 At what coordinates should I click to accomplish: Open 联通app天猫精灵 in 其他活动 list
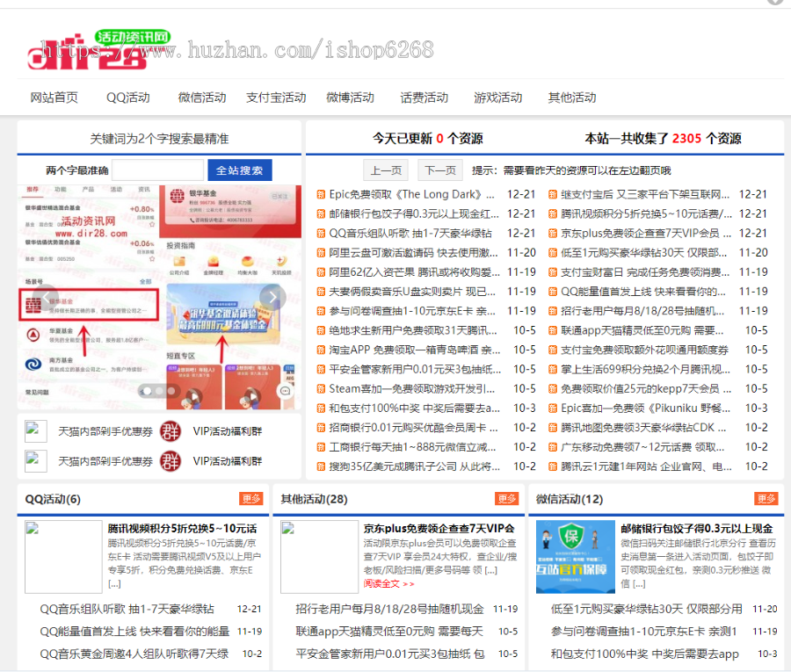[389, 632]
